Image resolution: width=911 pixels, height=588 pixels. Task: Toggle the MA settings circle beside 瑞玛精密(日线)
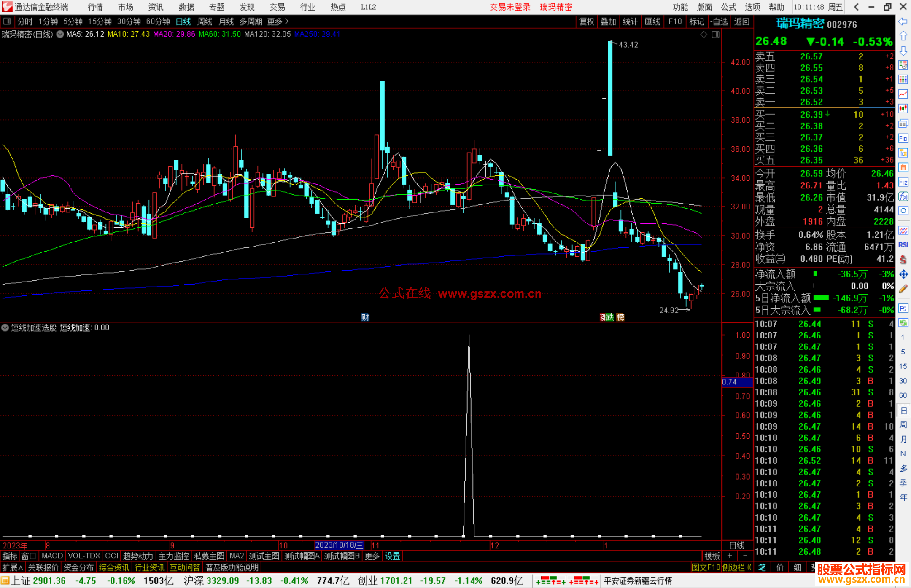[x=60, y=34]
